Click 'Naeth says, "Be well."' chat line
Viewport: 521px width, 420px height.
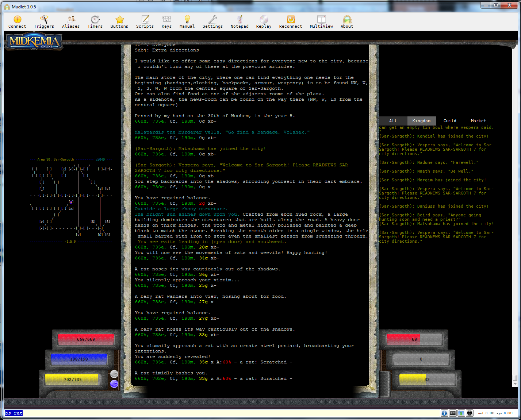pos(426,171)
